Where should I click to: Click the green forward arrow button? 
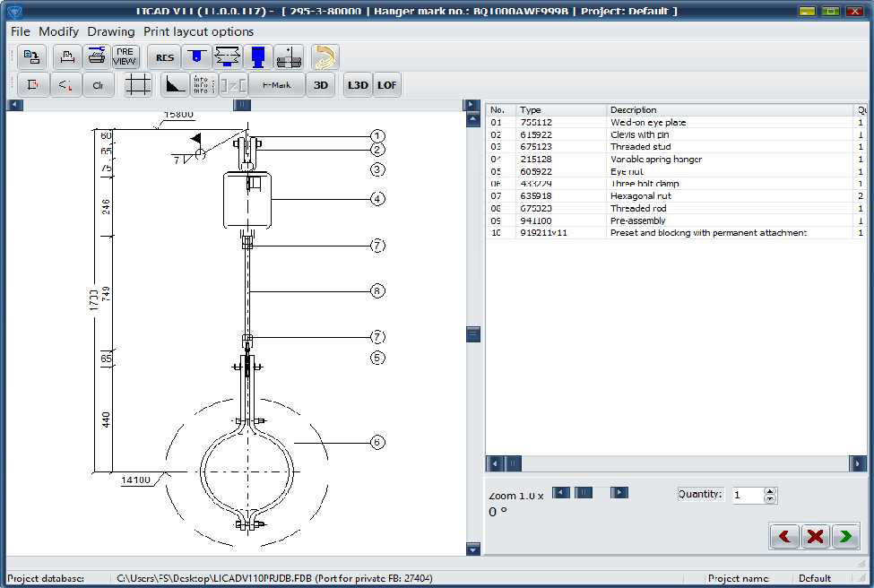pos(844,536)
